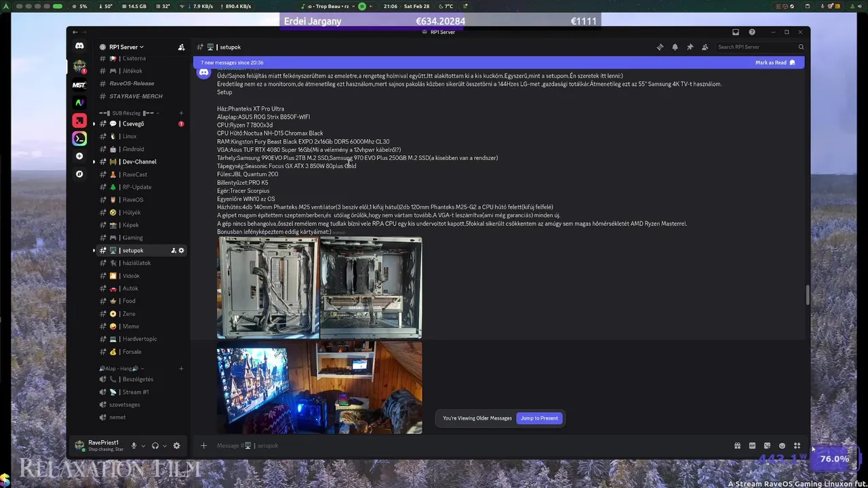
Task: Open the PC case back panel photo
Action: [268, 287]
